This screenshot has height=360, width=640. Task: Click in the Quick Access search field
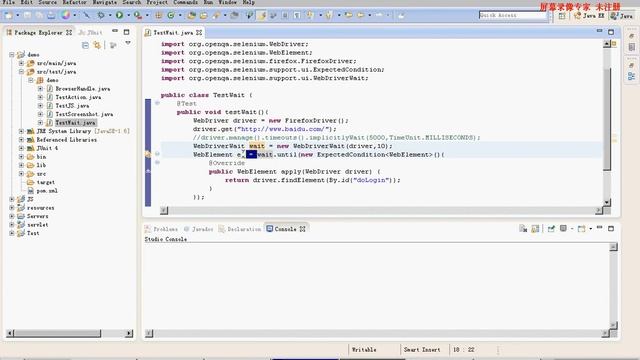[513, 15]
